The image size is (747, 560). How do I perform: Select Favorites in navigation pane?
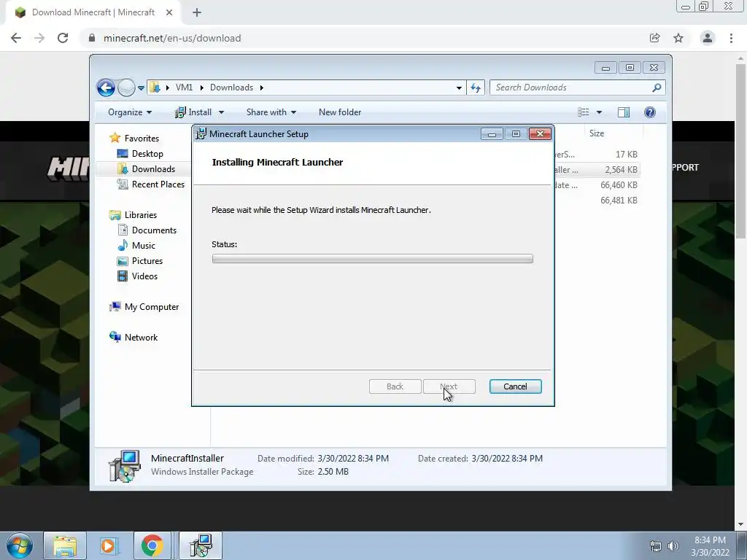142,138
